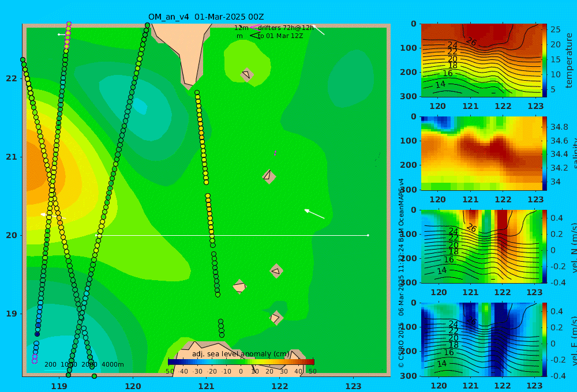Viewport: 577px width, 392px height.
Task: Click the small magenta drifter mark near 21N 122E
Action: [275, 153]
